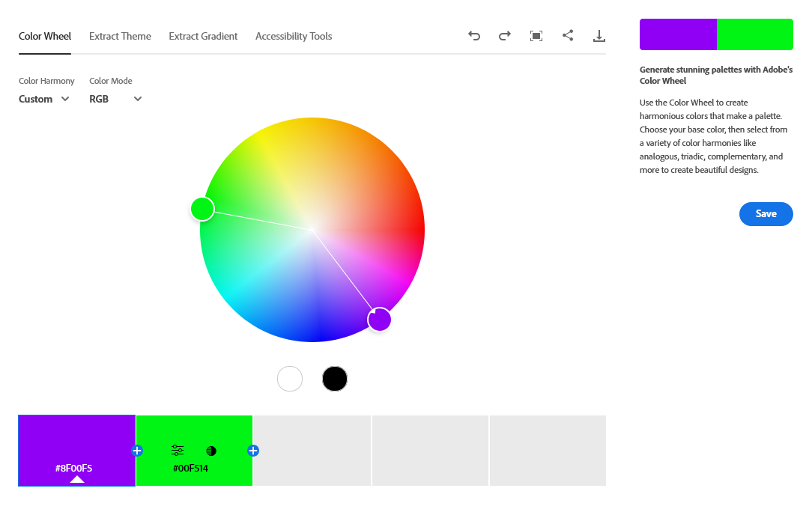Click the 'Generate stunning palettes' heading

coord(716,75)
